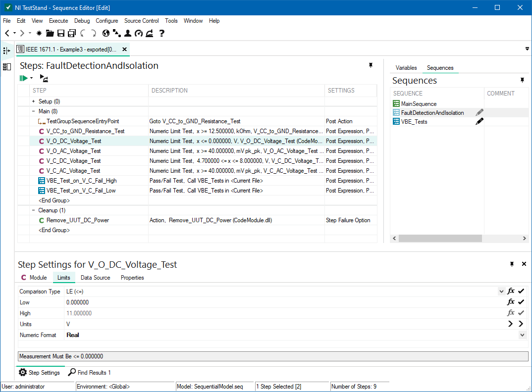This screenshot has width=532, height=392.
Task: Click the DESCRIPTION column header
Action: click(x=236, y=91)
